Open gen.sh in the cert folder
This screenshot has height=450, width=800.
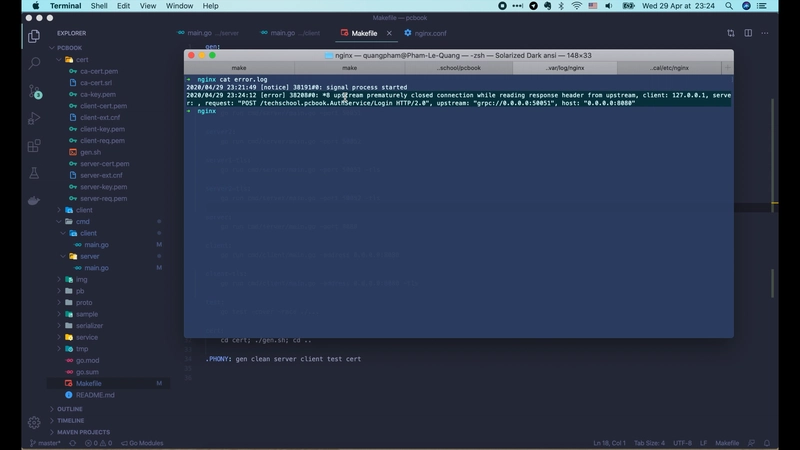tap(90, 152)
